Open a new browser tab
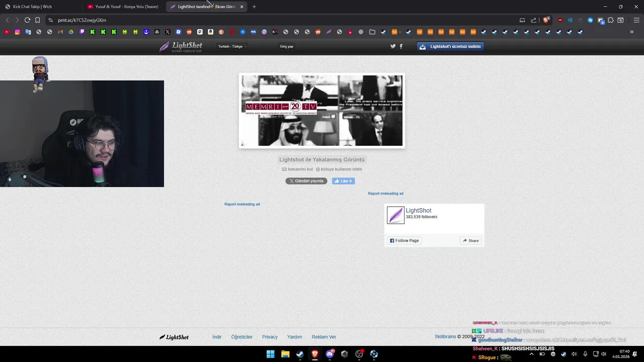644x362 pixels. (254, 7)
